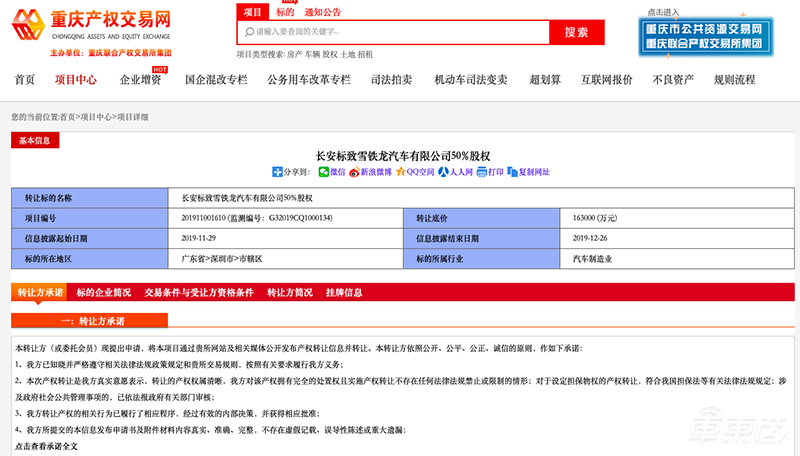
Task: Share to 人人网 icon
Action: point(443,172)
